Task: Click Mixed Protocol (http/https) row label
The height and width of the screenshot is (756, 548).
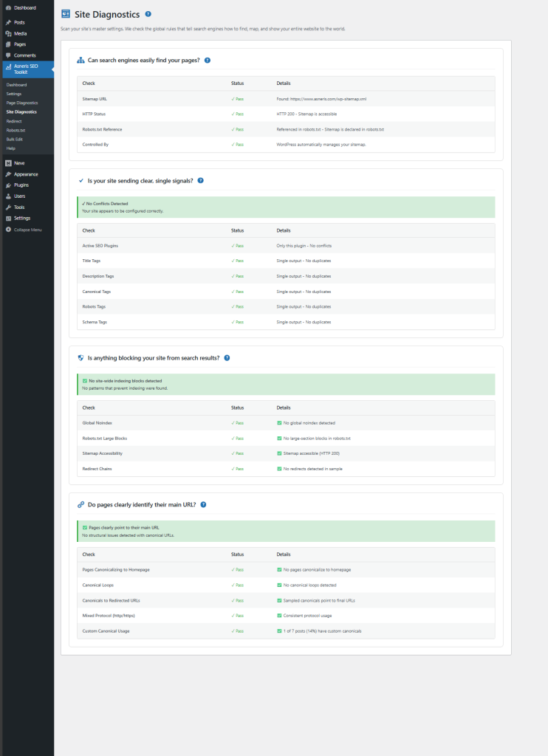Action: click(x=109, y=616)
